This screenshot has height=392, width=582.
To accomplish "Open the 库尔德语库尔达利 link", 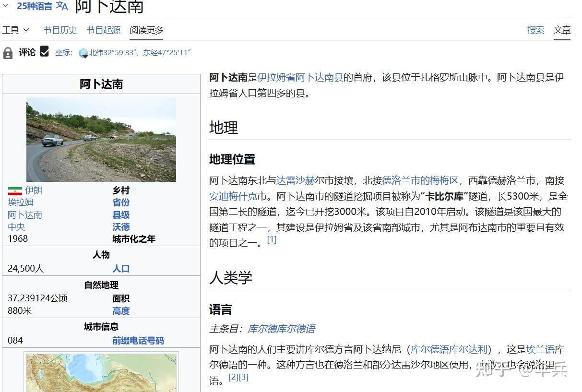I will click(449, 349).
